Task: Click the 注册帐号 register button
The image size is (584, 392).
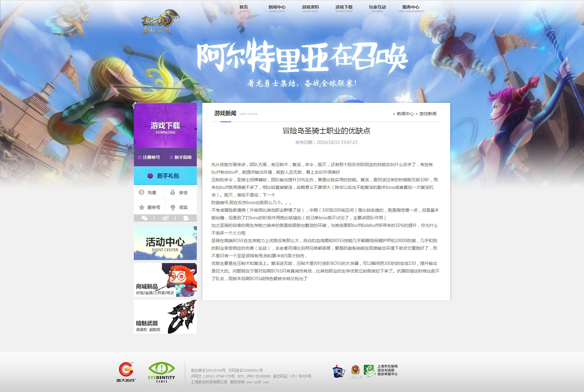Action: (x=149, y=157)
